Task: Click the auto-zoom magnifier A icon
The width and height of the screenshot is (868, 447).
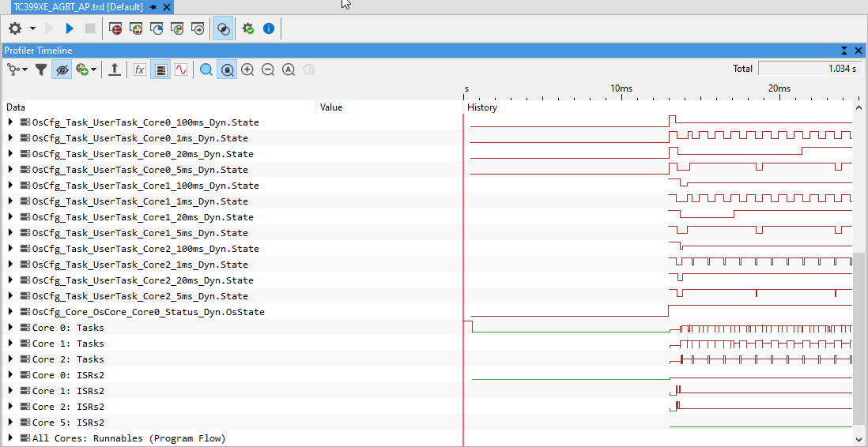Action: (289, 69)
